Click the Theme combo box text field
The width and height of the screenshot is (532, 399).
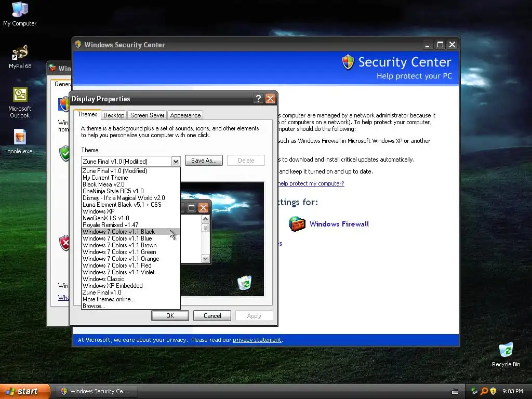(x=126, y=162)
